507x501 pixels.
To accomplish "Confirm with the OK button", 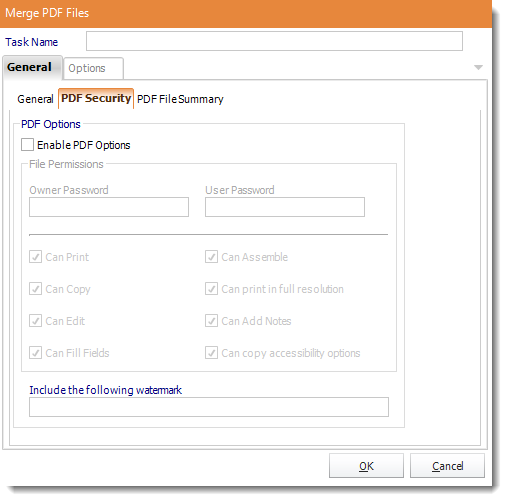I will pos(366,466).
